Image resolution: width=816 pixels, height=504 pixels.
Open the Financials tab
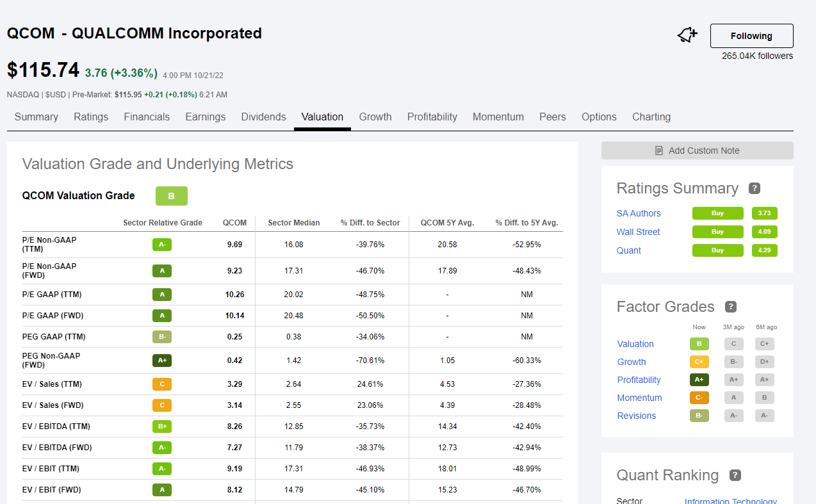[x=147, y=117]
